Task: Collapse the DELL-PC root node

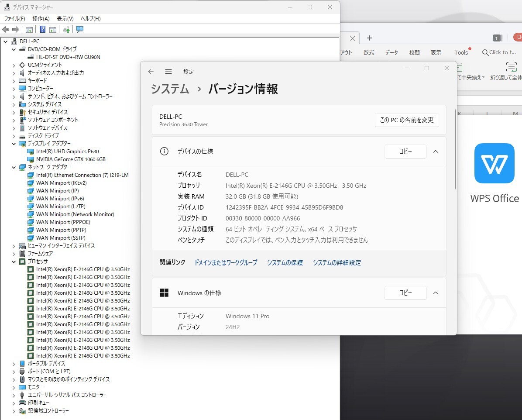Action: [5, 41]
